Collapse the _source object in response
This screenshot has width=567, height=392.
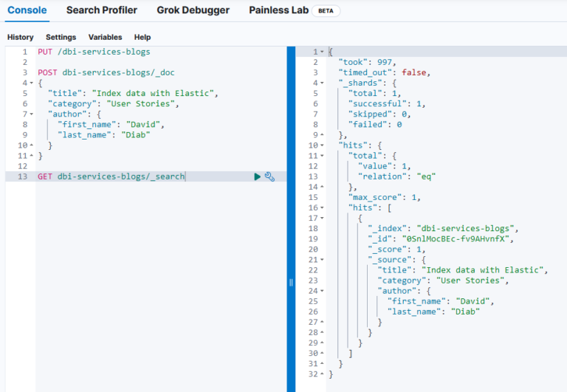[x=322, y=260]
